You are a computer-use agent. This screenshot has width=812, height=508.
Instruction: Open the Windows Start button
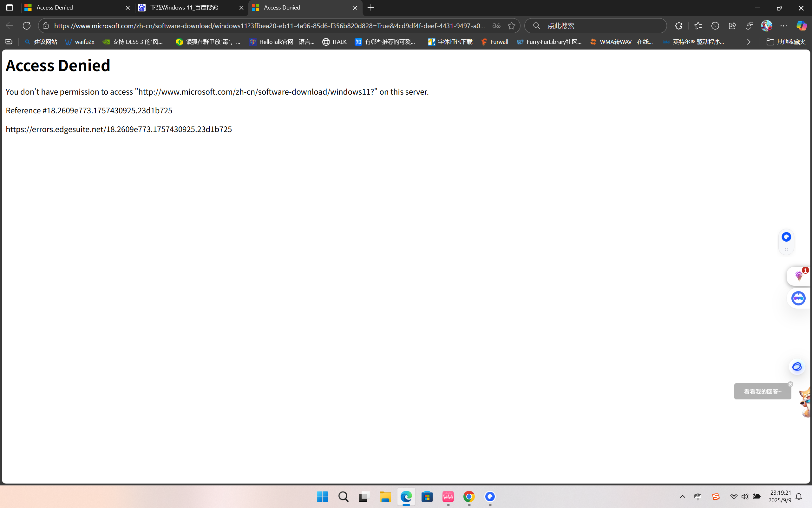[x=322, y=497]
